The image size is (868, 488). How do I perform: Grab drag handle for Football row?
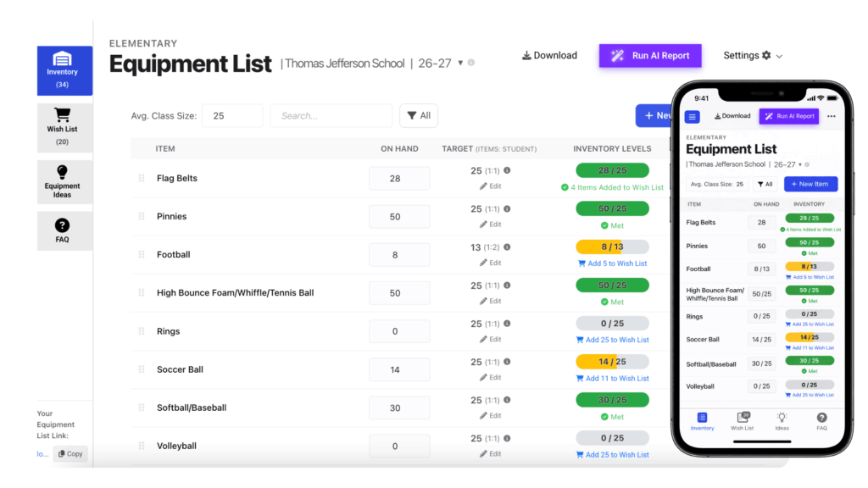click(x=142, y=254)
